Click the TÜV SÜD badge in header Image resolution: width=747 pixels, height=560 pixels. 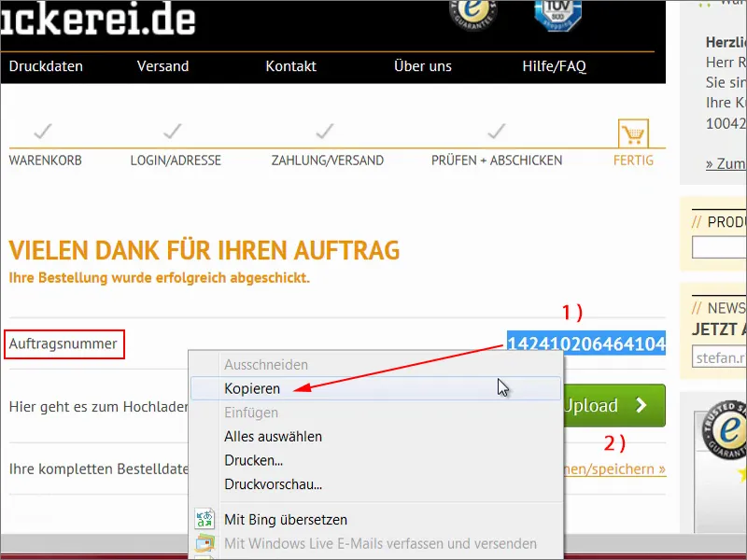coord(557,14)
